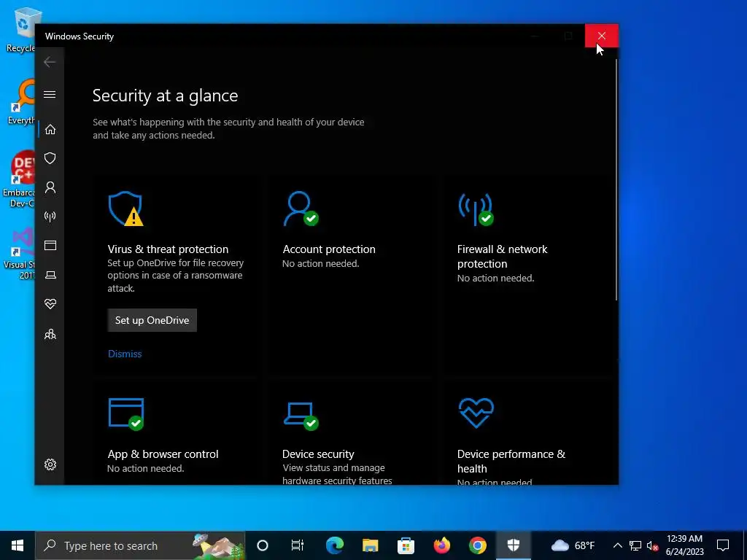The height and width of the screenshot is (560, 747).
Task: Select the Visual Studio desktop shortcut
Action: (19, 254)
